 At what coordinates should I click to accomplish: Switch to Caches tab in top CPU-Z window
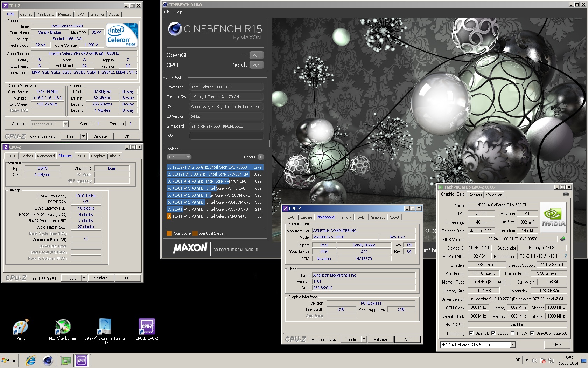26,14
